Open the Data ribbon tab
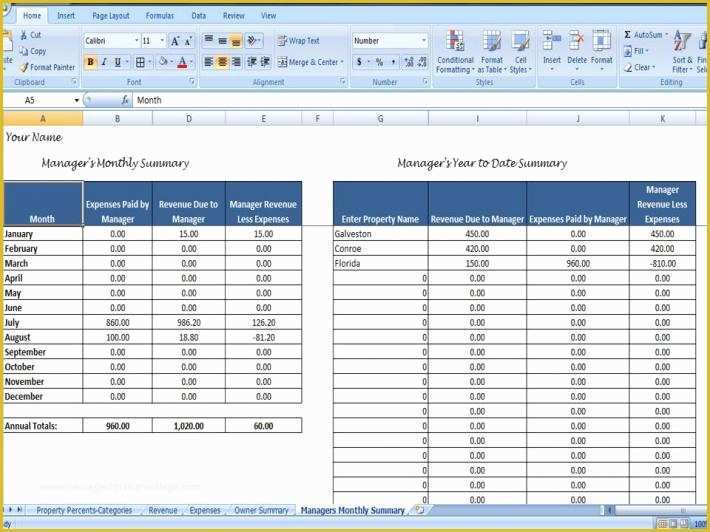 (199, 15)
